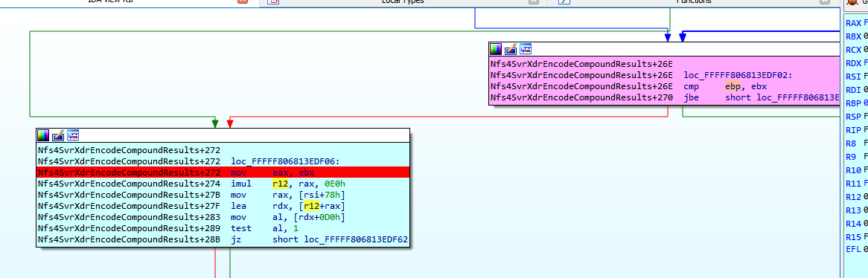
Task: Click group-nodes icon on pink block
Action: pos(526,49)
